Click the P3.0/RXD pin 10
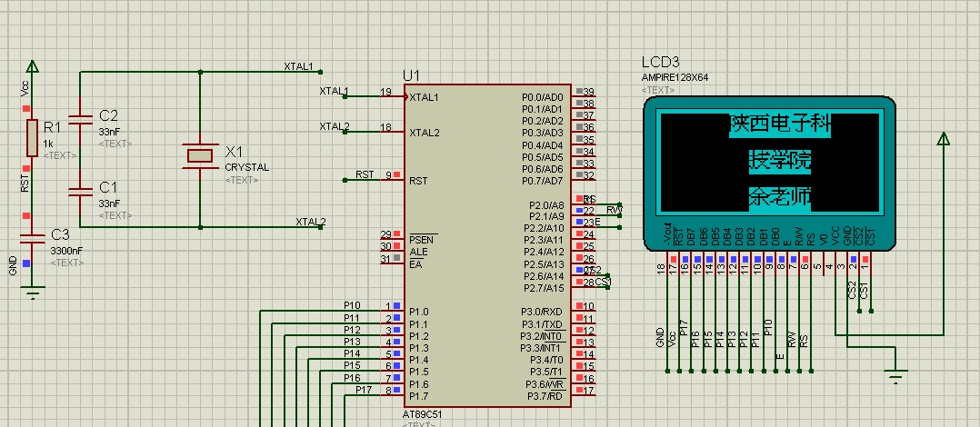This screenshot has width=980, height=427. click(x=586, y=307)
